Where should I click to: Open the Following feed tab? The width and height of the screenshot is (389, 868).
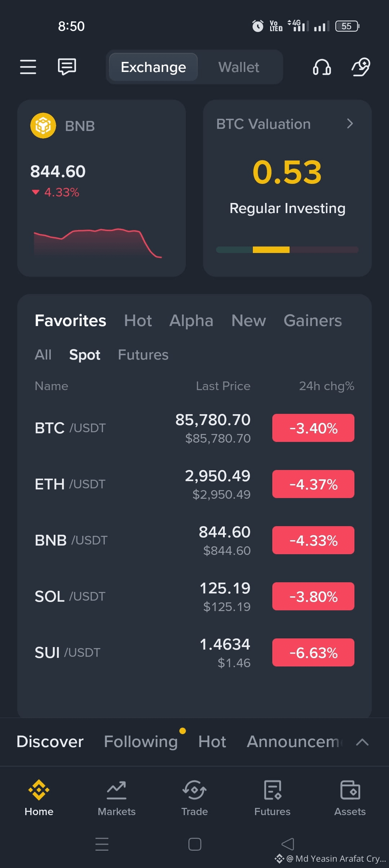tap(141, 741)
